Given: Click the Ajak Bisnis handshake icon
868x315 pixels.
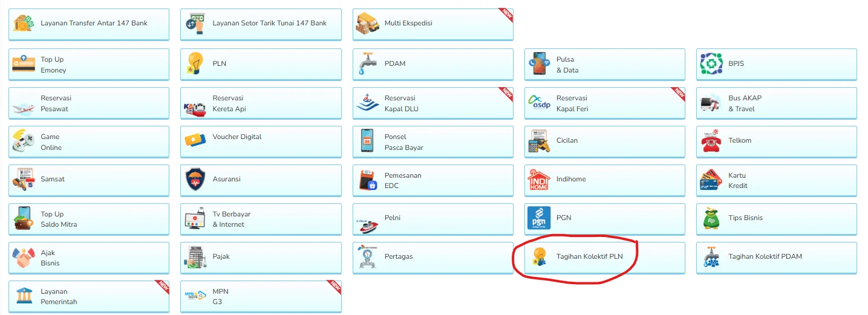Looking at the screenshot, I should 24,258.
